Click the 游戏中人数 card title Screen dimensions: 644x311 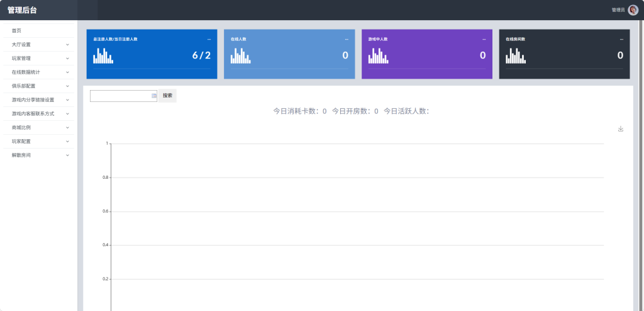[x=378, y=40]
